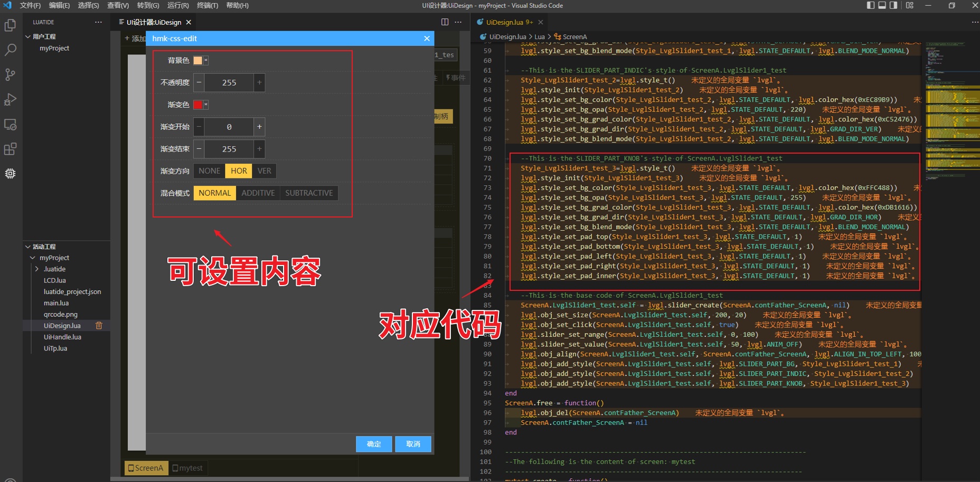This screenshot has height=482, width=980.
Task: Open the Remote Explorer icon
Action: 11,124
